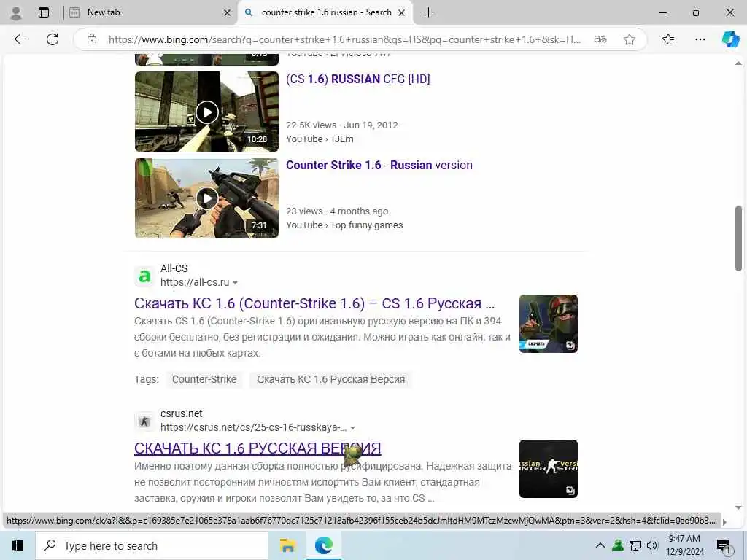The image size is (747, 560).
Task: Play the Counter Strike 1.6 Russian version thumbnail
Action: tap(206, 198)
